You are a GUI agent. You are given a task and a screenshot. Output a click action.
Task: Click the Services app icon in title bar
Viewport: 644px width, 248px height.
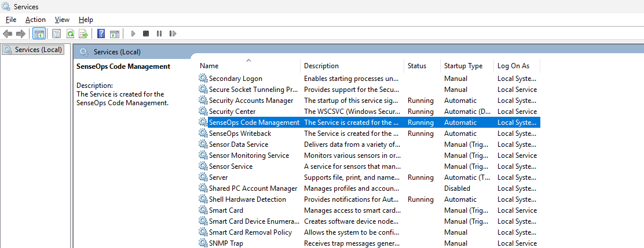[6, 6]
